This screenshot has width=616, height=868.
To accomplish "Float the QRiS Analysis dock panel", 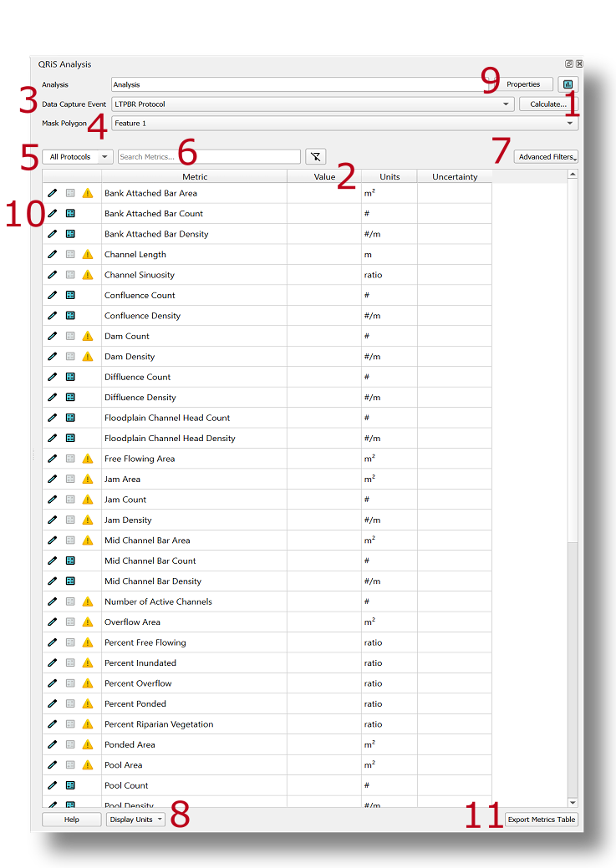I will tap(569, 63).
